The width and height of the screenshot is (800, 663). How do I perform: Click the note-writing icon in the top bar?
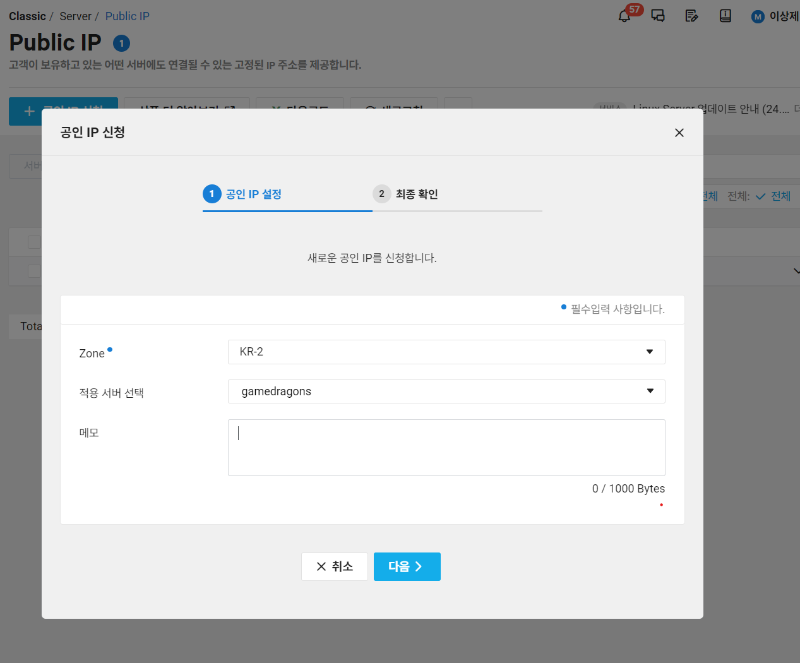pyautogui.click(x=691, y=16)
